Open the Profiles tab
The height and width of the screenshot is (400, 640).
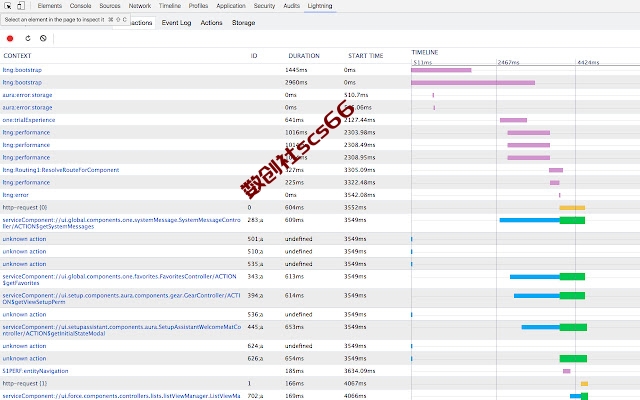click(198, 6)
